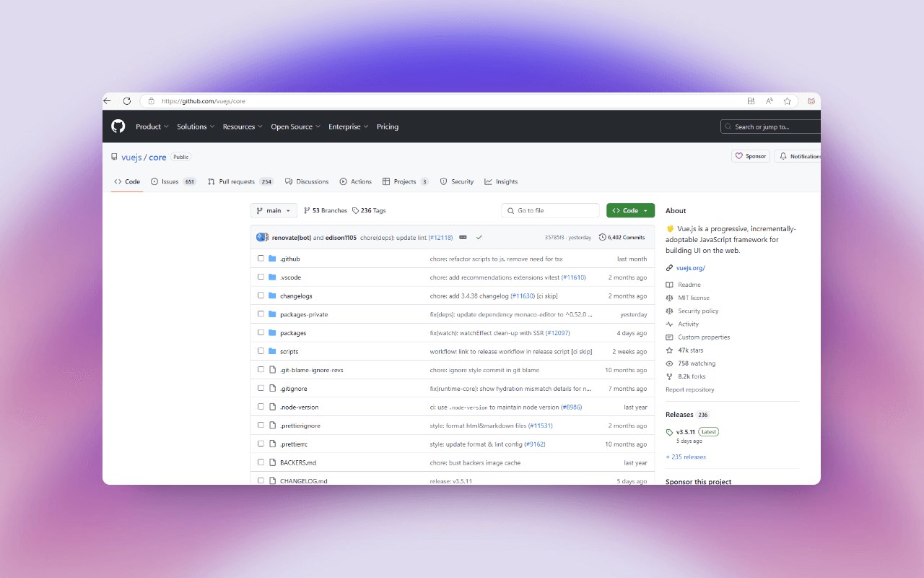Viewport: 924px width, 578px height.
Task: Click the vuejs owner link
Action: point(131,157)
